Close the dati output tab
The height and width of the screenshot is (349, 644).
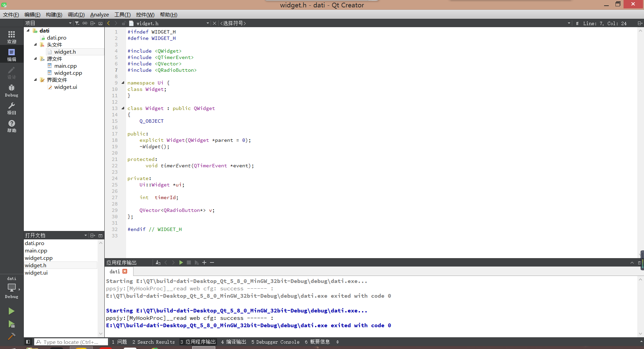point(125,271)
